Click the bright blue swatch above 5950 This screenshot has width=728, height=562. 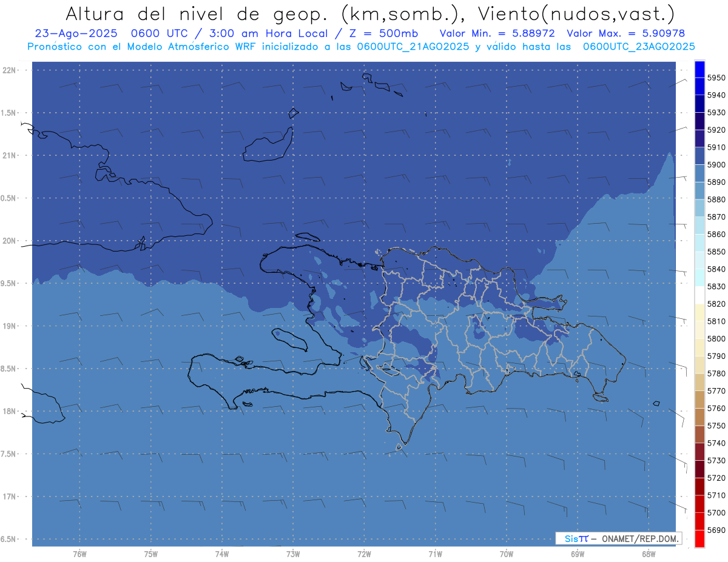[x=699, y=69]
